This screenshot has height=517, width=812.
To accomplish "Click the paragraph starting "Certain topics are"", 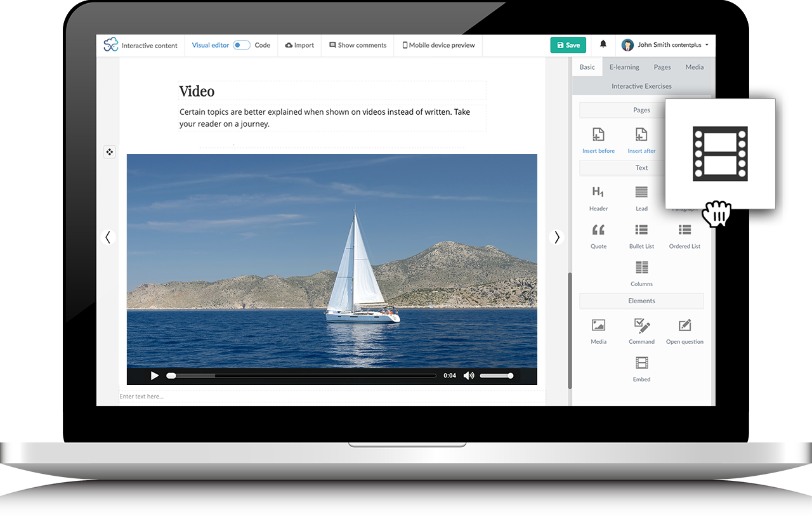I will [x=325, y=117].
